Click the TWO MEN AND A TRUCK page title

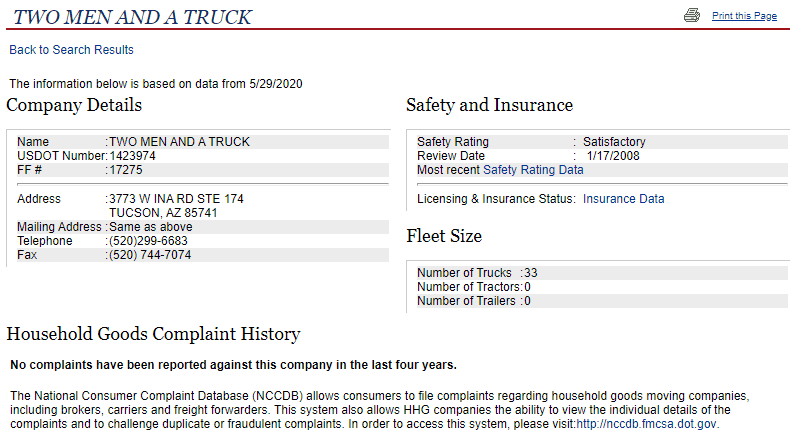coord(132,17)
